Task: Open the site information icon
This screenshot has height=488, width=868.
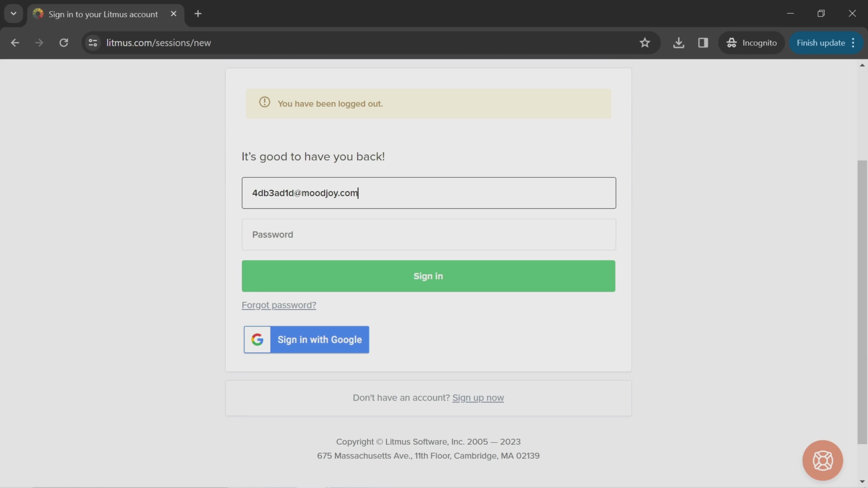Action: (x=93, y=43)
